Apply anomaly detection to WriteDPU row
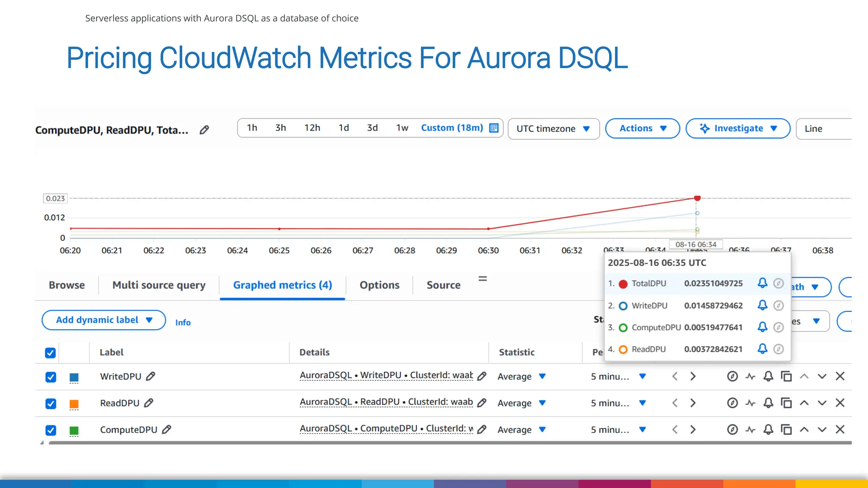This screenshot has width=868, height=488. 751,376
